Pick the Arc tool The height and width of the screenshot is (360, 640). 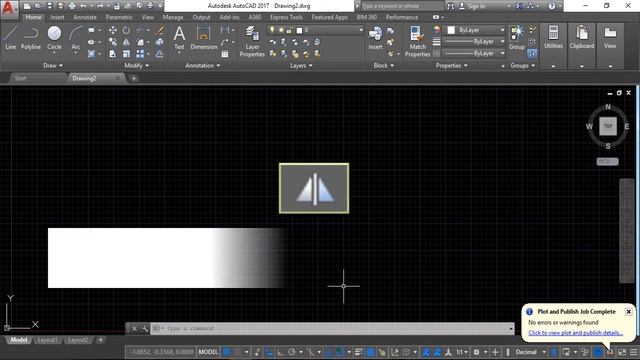76,38
